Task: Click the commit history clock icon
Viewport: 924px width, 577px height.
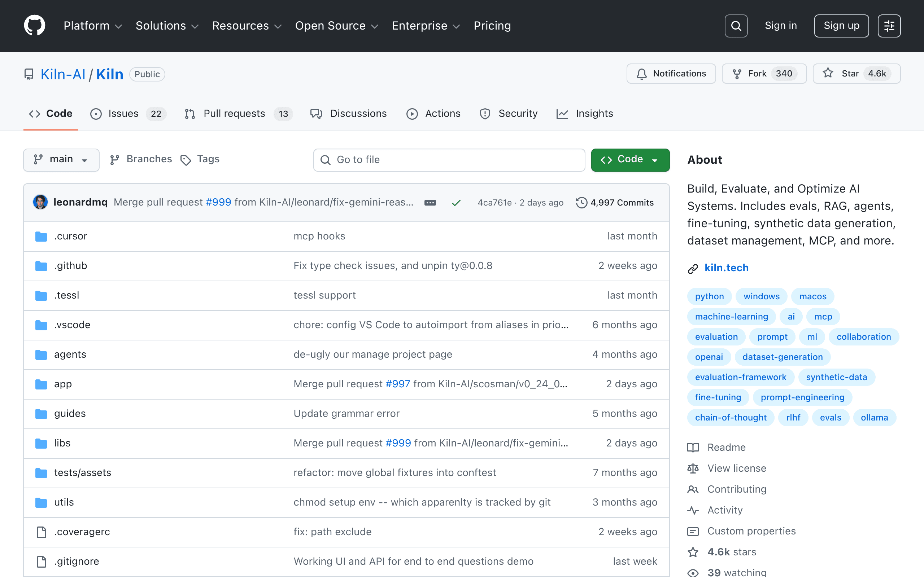Action: (581, 202)
